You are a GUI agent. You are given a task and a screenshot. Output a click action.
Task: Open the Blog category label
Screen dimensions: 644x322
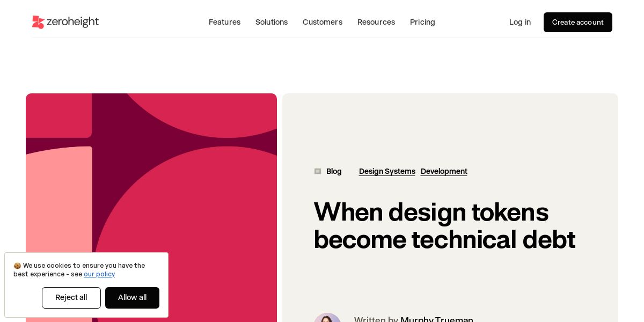point(334,171)
